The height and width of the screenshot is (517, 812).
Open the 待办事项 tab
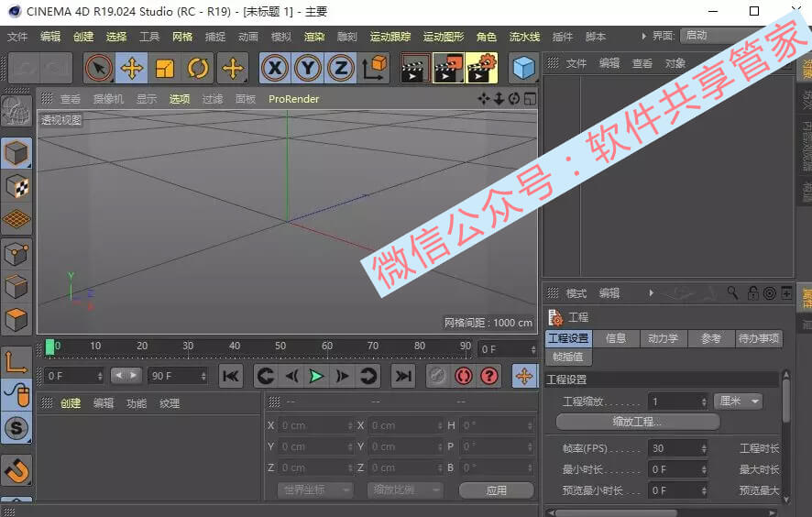(759, 338)
